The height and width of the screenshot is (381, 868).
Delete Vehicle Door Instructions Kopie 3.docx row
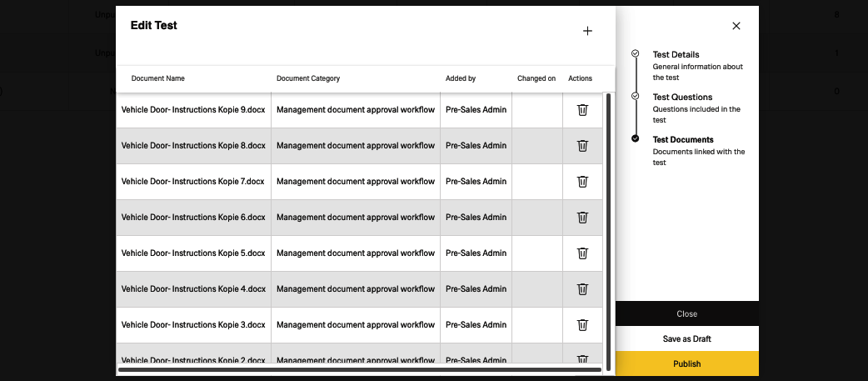(583, 325)
